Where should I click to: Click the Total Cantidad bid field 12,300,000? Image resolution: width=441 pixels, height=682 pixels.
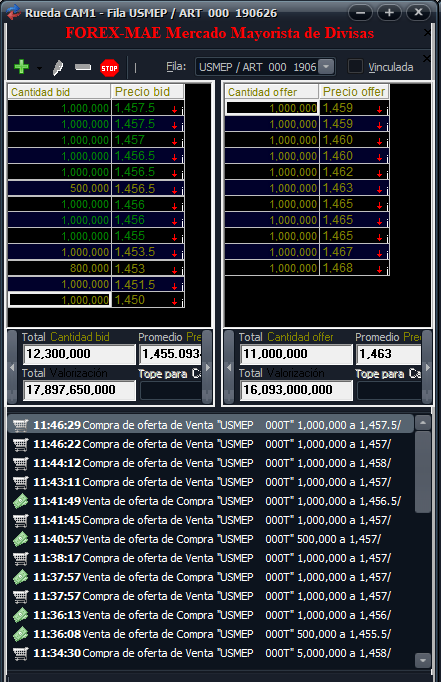(79, 354)
